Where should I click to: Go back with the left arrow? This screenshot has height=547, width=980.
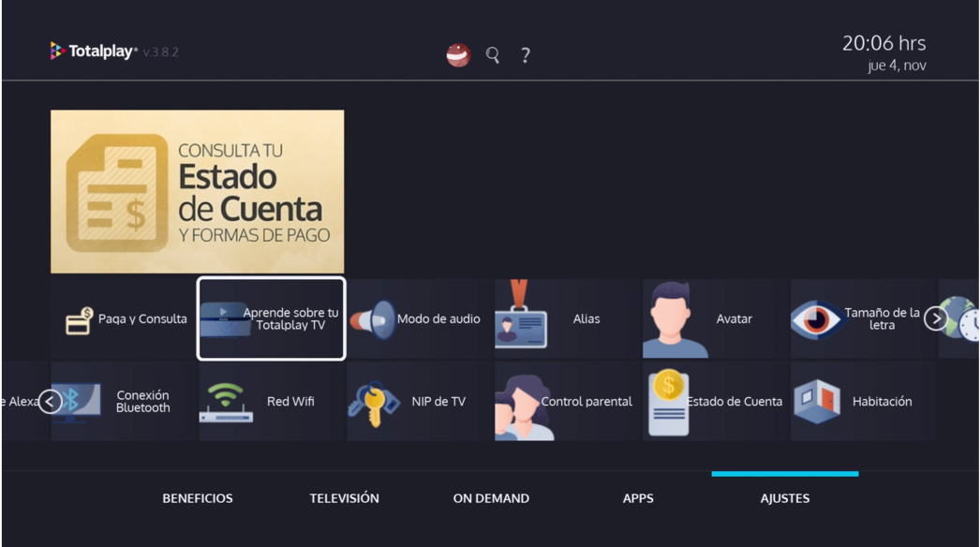(x=51, y=401)
